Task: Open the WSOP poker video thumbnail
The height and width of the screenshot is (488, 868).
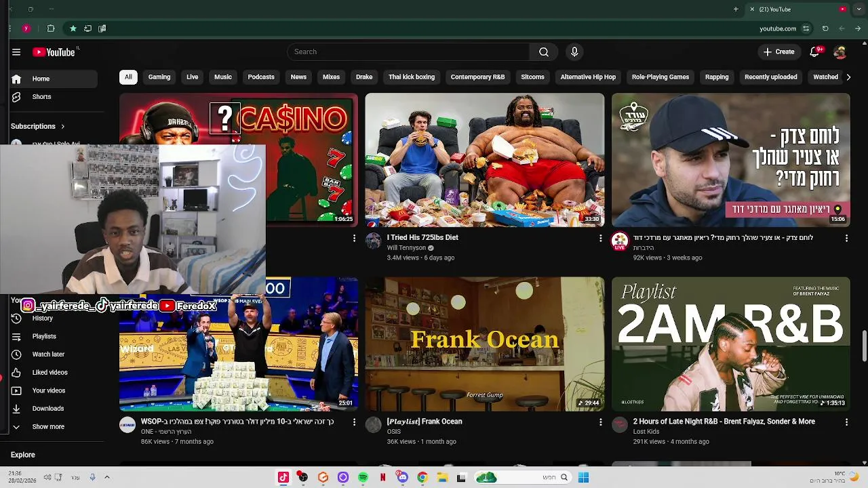Action: pos(239,353)
